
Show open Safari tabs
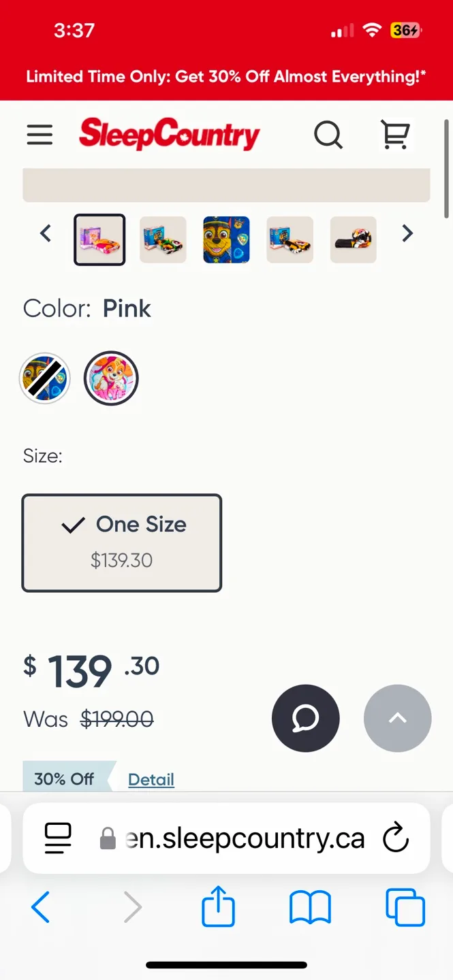[405, 907]
